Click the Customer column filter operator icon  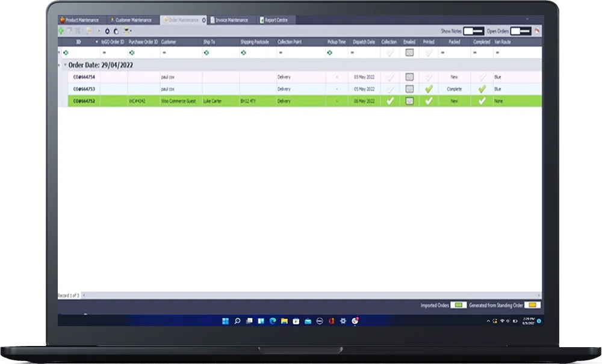pyautogui.click(x=164, y=52)
